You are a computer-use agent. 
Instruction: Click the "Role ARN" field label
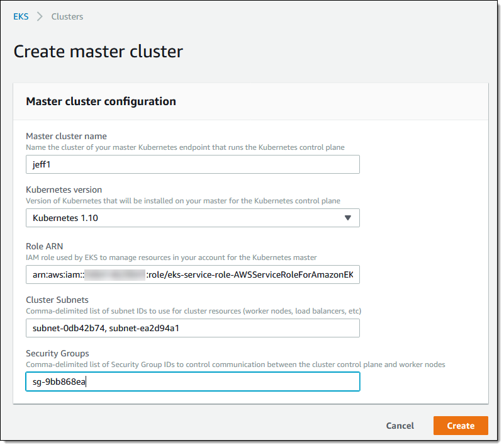point(43,246)
